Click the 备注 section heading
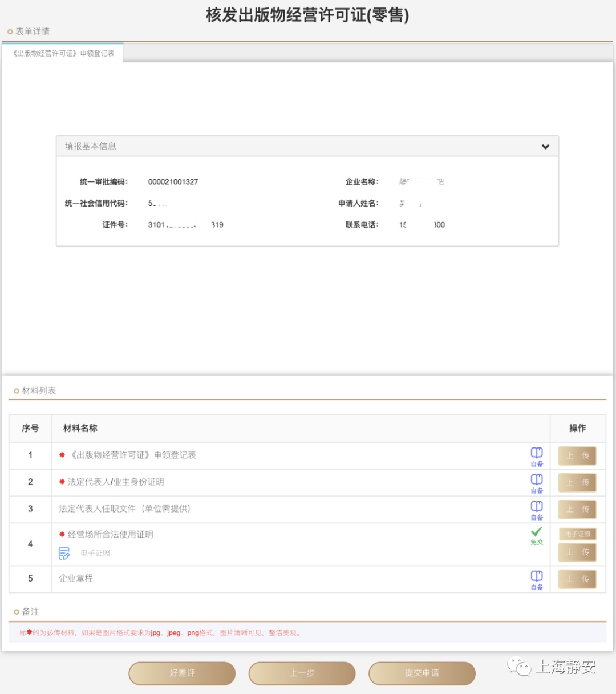 tap(30, 612)
